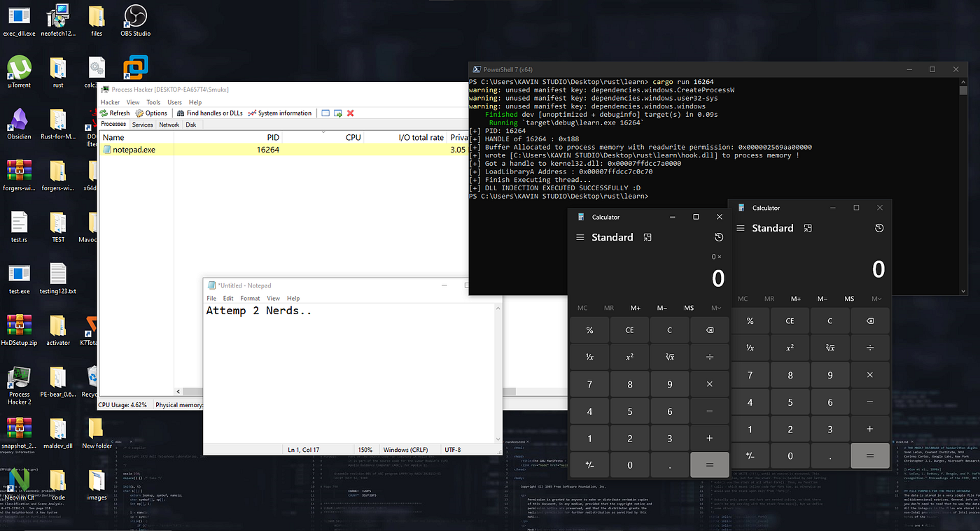The image size is (980, 531).
Task: Click Find handles or DLLs
Action: pyautogui.click(x=209, y=113)
